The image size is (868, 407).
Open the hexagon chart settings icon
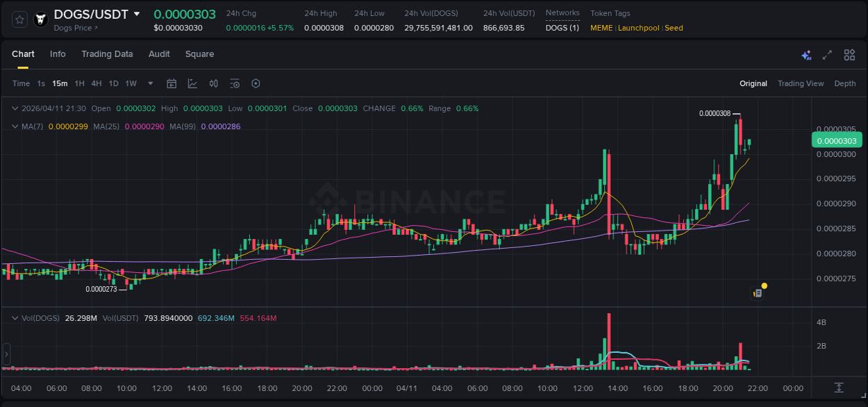point(256,83)
